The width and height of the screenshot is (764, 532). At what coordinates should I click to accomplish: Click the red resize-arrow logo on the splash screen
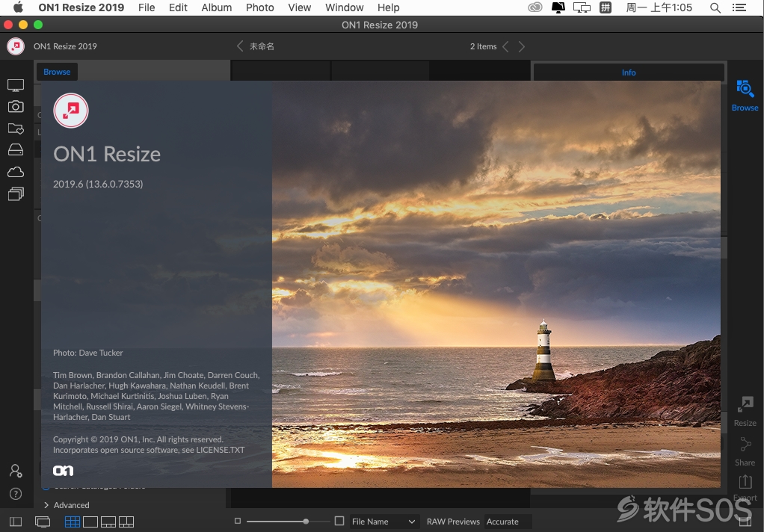click(x=71, y=111)
